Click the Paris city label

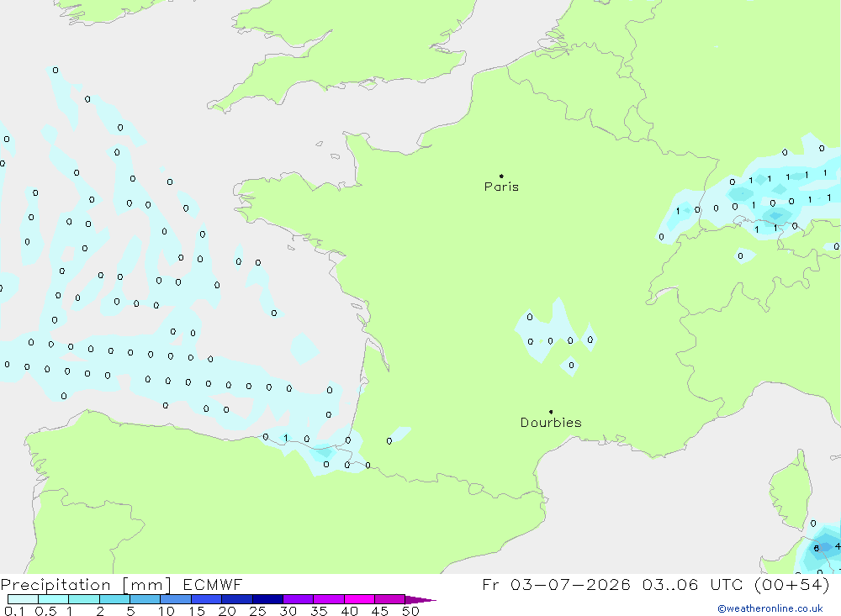tap(501, 187)
